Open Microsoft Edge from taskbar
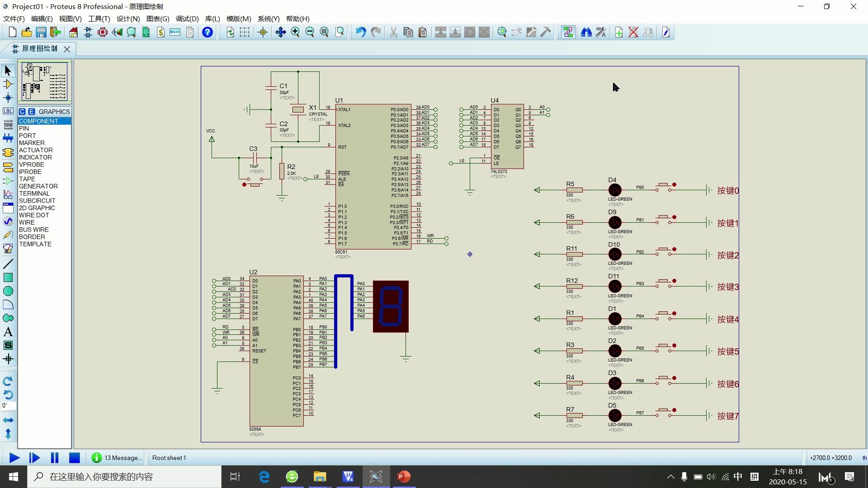This screenshot has width=868, height=488. click(x=264, y=477)
